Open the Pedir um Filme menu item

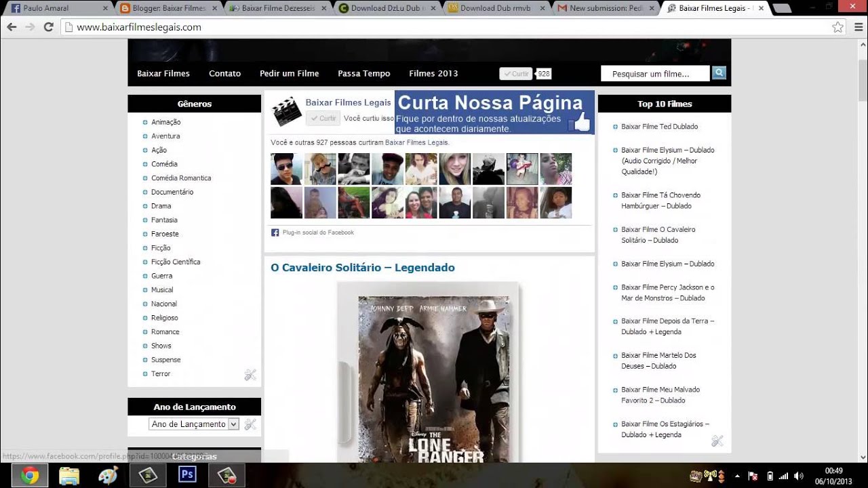pos(290,73)
